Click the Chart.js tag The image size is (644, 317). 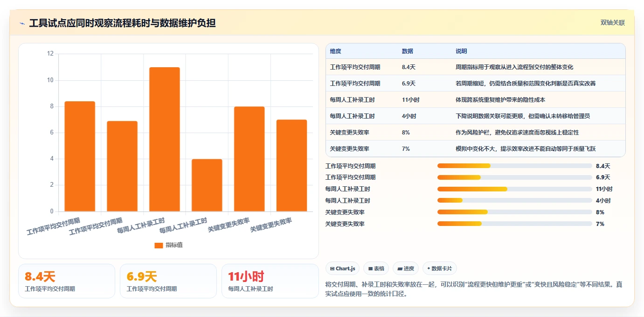(x=342, y=268)
